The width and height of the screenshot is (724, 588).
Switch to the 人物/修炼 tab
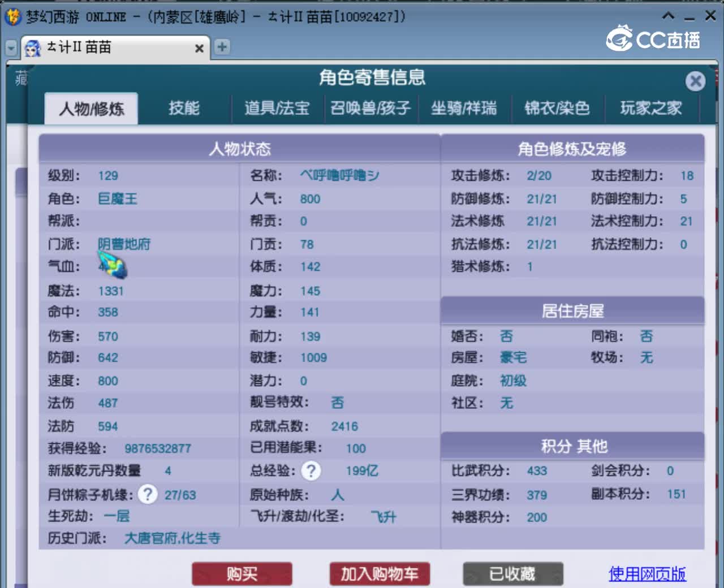92,109
